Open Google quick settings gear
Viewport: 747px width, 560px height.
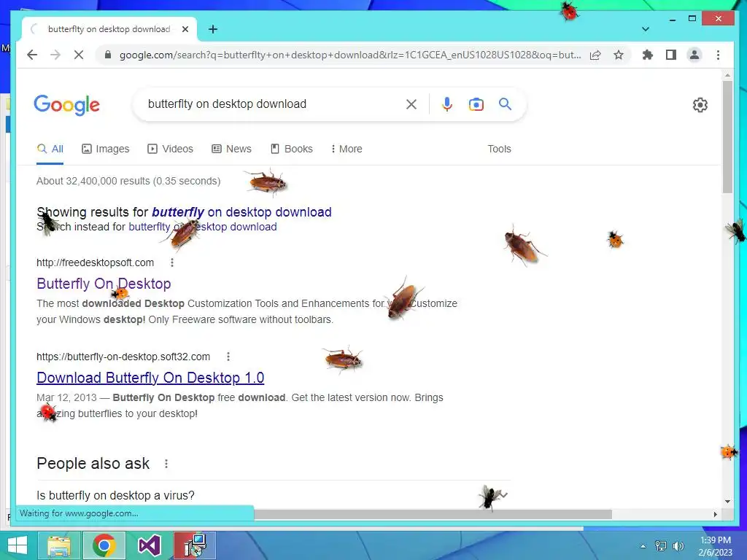(x=700, y=105)
